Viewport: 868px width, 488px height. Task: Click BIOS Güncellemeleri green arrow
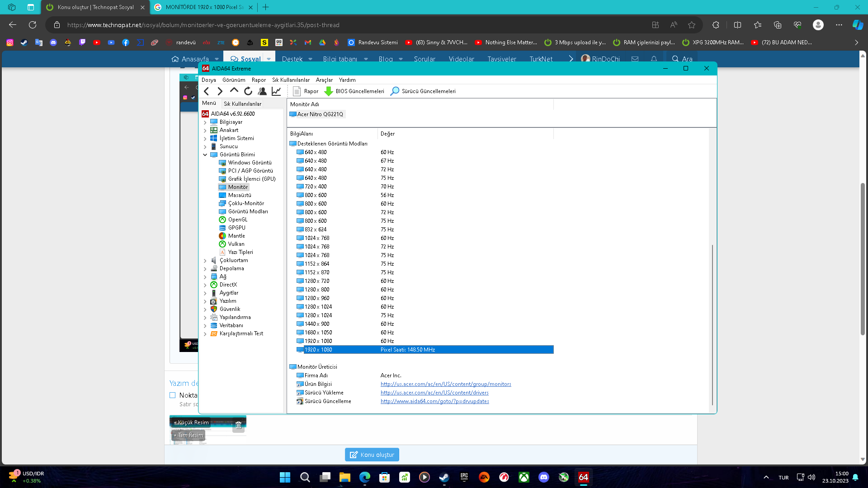coord(329,91)
